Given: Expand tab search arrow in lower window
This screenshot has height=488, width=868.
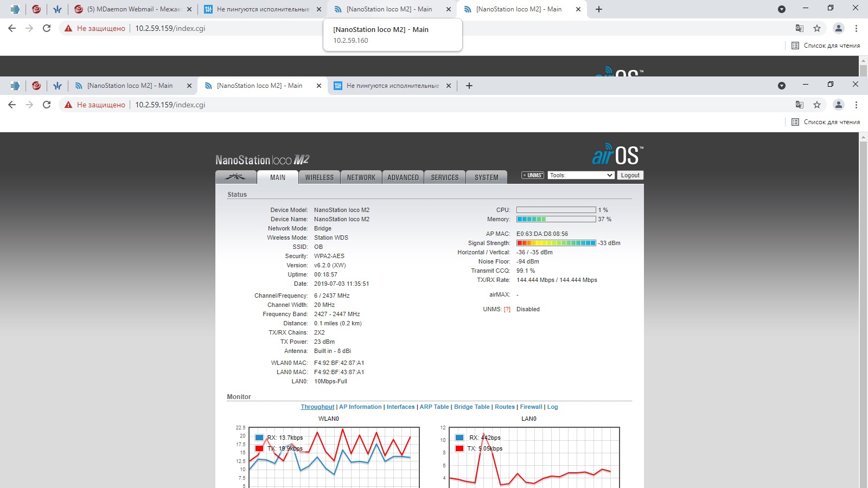Looking at the screenshot, I should coord(781,86).
